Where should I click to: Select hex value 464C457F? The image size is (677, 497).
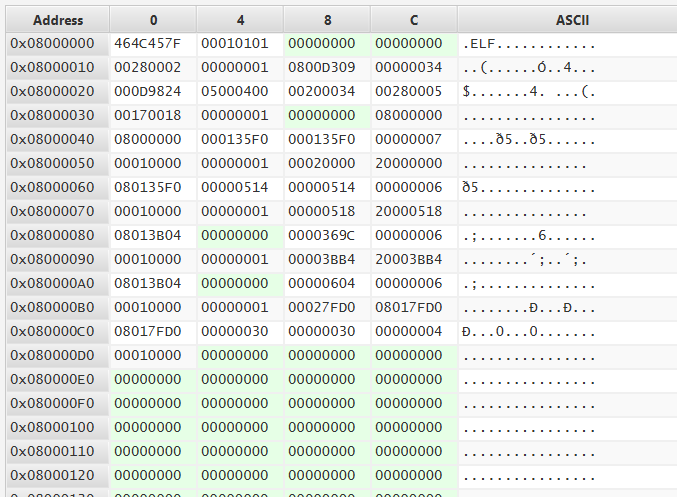[153, 44]
